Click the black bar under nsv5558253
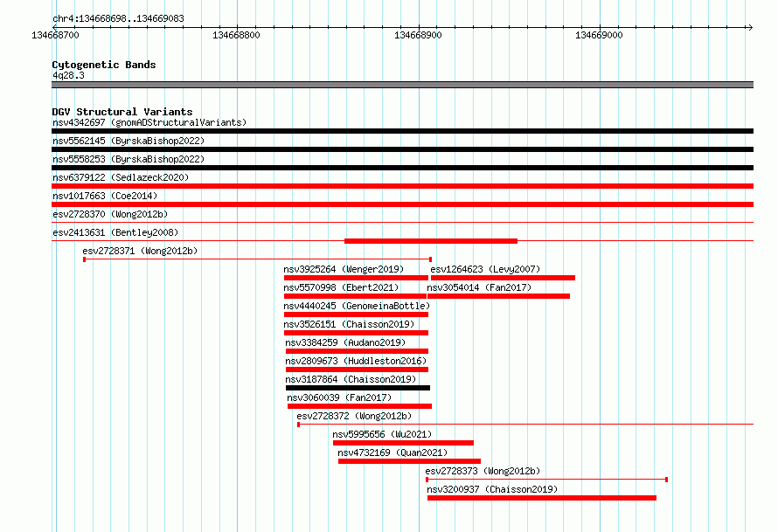 [x=402, y=168]
